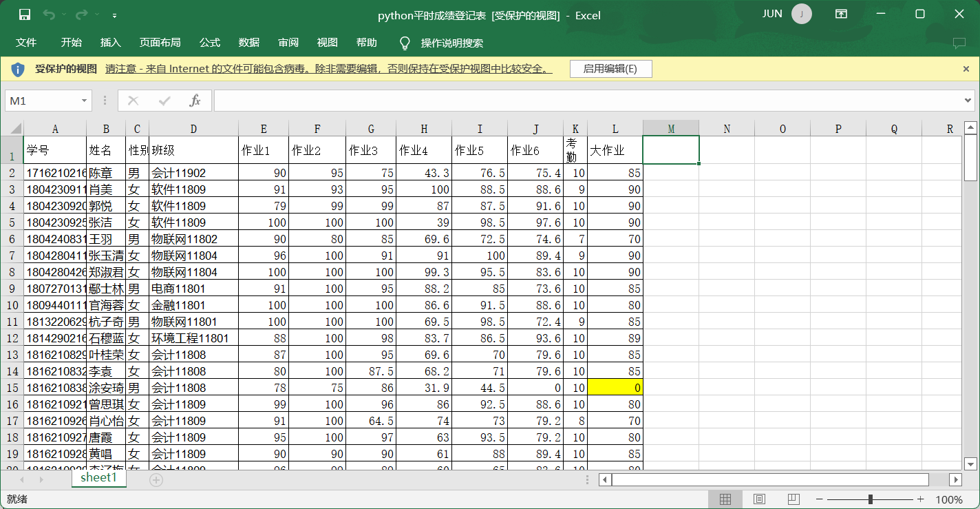The width and height of the screenshot is (980, 509).
Task: Click the Cancel X icon in formula bar
Action: 134,101
